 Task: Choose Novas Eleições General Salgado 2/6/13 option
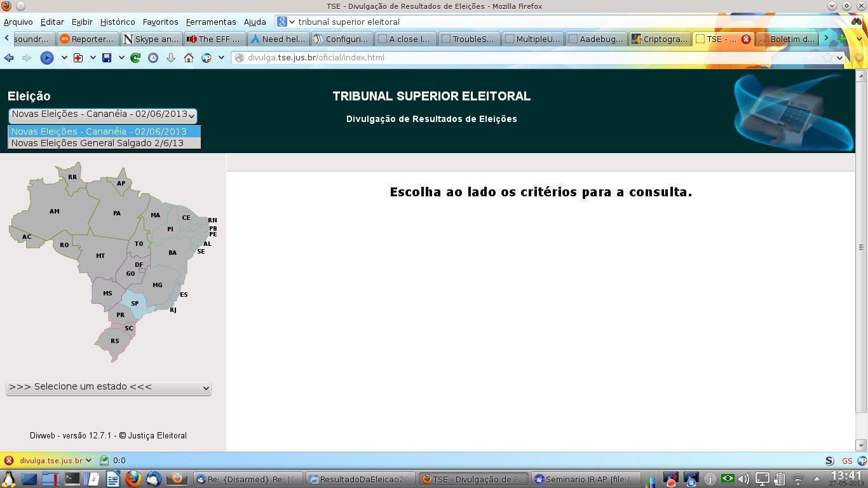[97, 143]
